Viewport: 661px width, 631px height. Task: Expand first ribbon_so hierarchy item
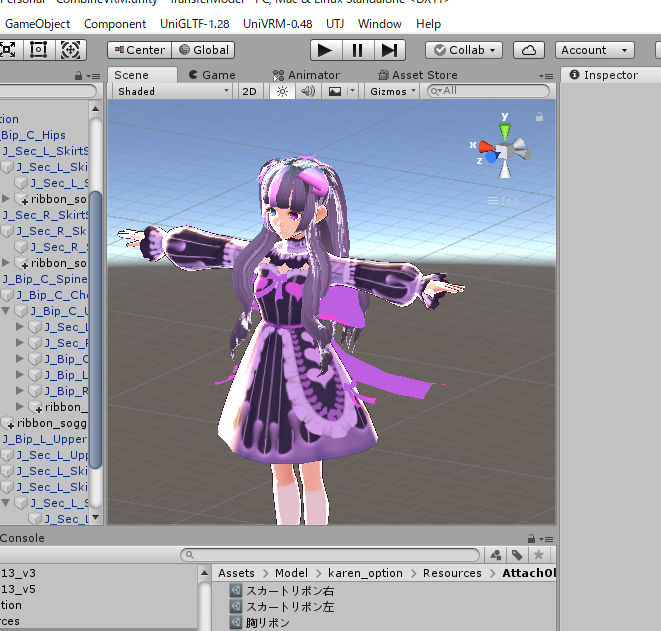[x=5, y=199]
